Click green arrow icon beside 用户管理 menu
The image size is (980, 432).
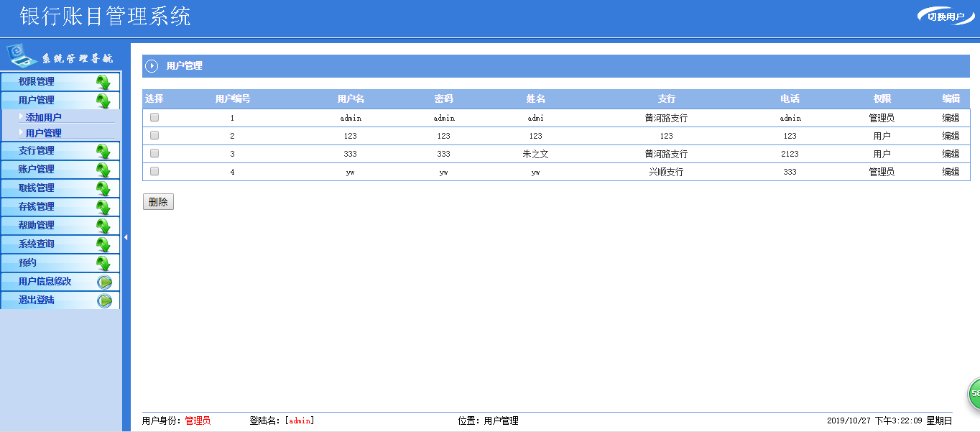(x=103, y=101)
